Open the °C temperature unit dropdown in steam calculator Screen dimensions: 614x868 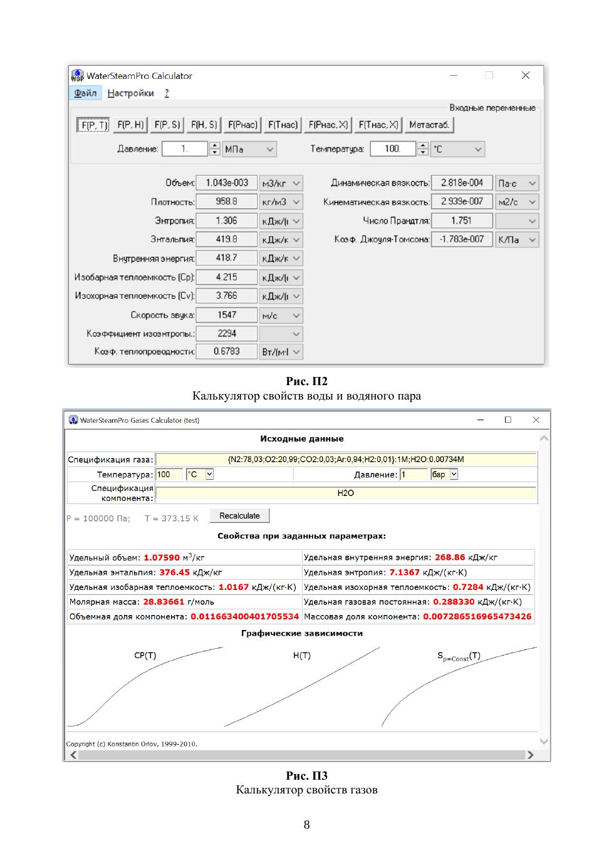[458, 149]
